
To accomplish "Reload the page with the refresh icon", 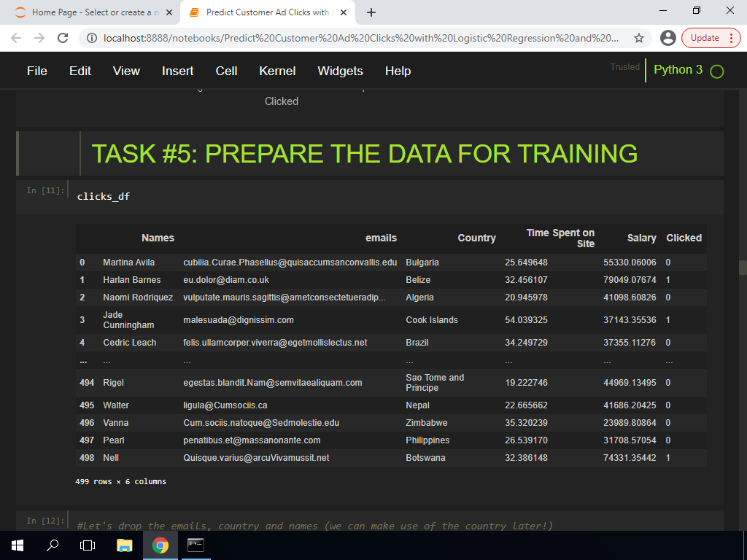I will tap(63, 38).
